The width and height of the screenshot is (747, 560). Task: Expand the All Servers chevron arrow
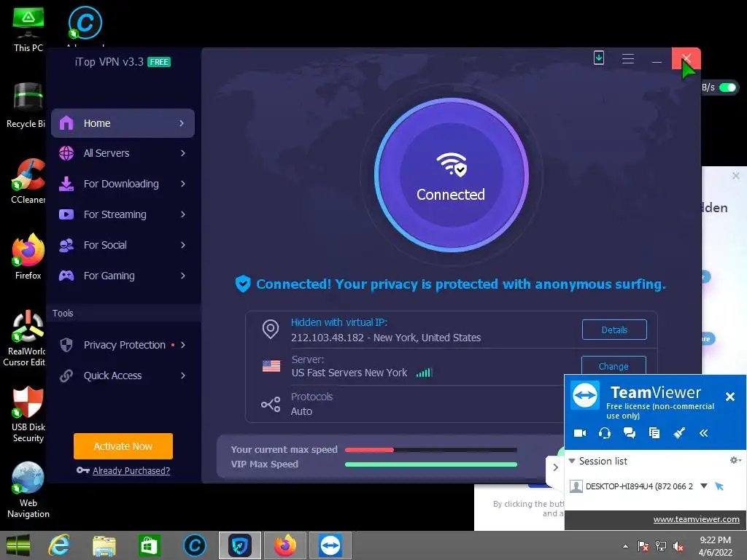click(183, 153)
